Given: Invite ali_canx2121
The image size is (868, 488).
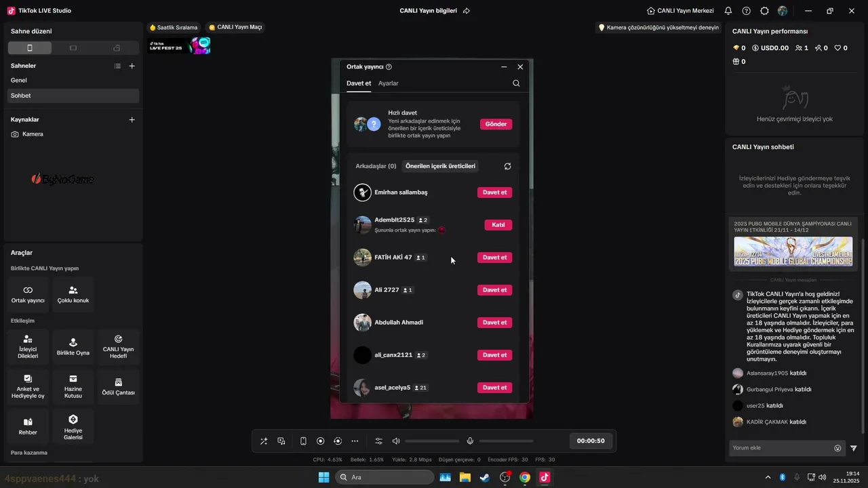Looking at the screenshot, I should (x=494, y=355).
